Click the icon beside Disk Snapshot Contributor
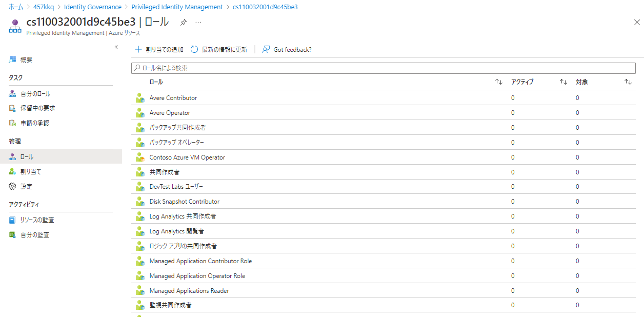Viewport: 644px width, 317px height. [140, 202]
